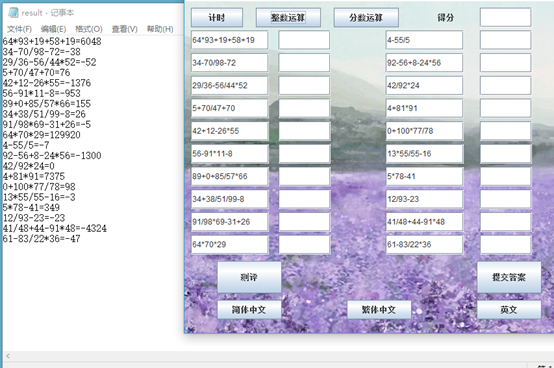Image resolution: width=554 pixels, height=368 pixels.
Task: Open the 编辑(E) menu in Notepad
Action: pos(53,29)
